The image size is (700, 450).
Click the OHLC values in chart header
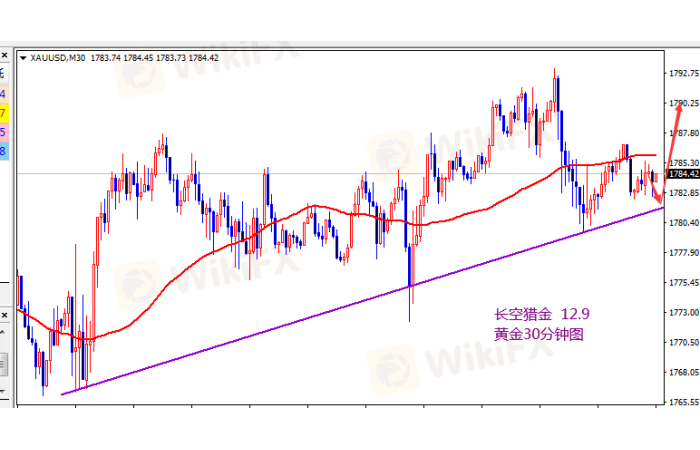[x=138, y=59]
